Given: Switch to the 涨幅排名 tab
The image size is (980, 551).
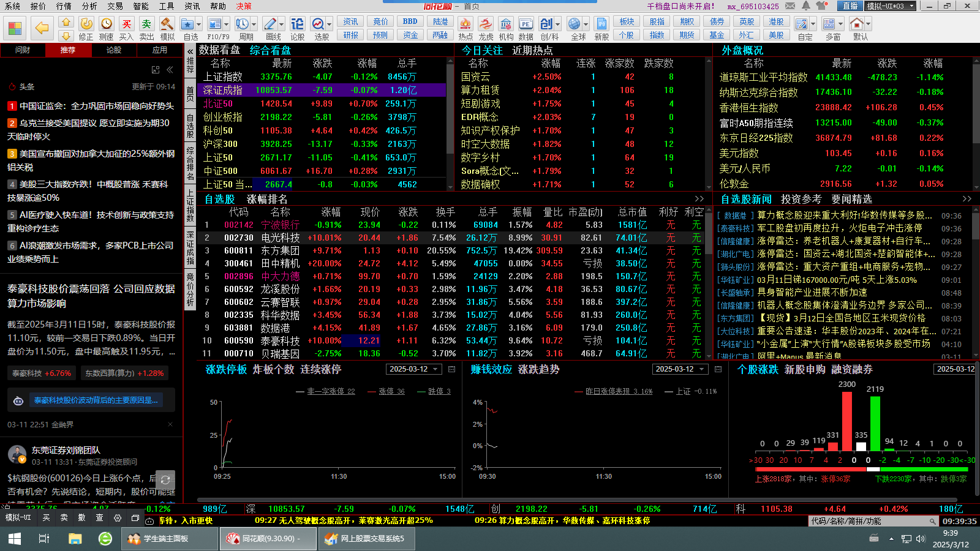Looking at the screenshot, I should pos(267,199).
